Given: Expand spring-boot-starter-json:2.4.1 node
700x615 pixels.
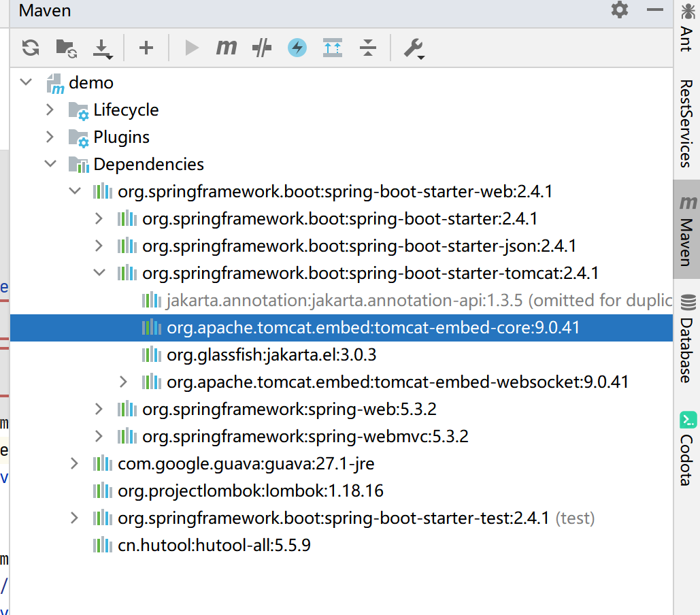Looking at the screenshot, I should (x=99, y=246).
